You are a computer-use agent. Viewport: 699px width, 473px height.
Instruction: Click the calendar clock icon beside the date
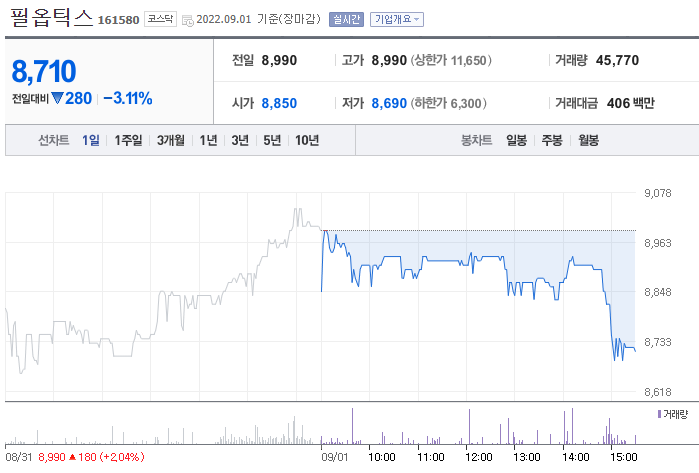[x=188, y=21]
